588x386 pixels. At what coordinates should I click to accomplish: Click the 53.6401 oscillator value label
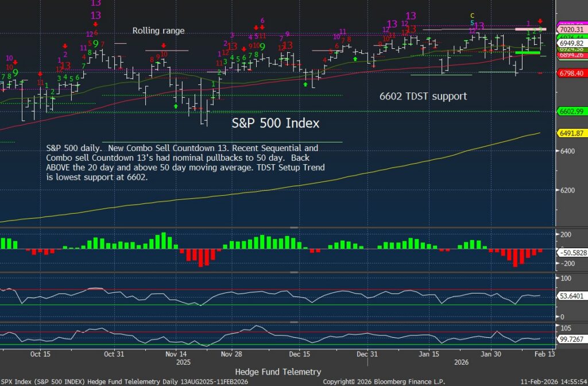(x=571, y=296)
